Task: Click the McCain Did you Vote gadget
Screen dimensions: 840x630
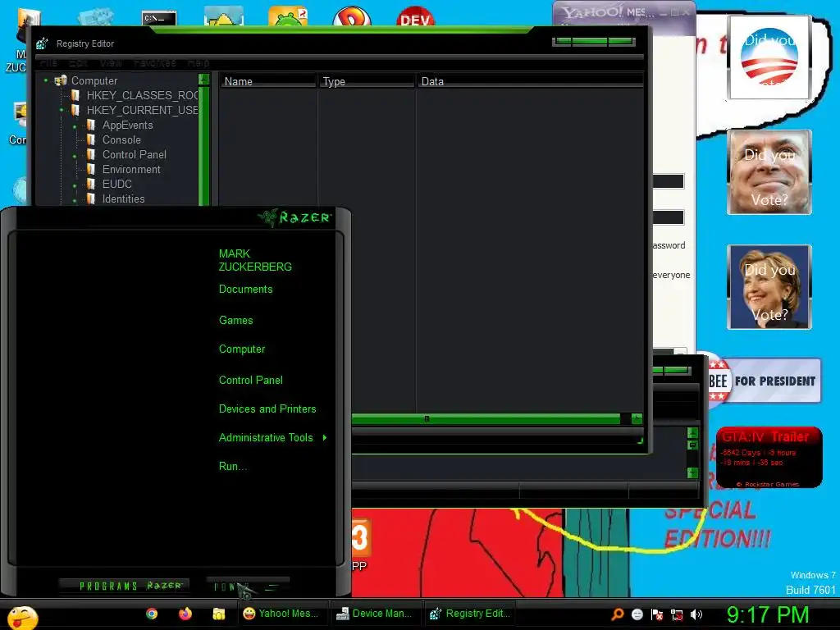Action: (x=769, y=172)
